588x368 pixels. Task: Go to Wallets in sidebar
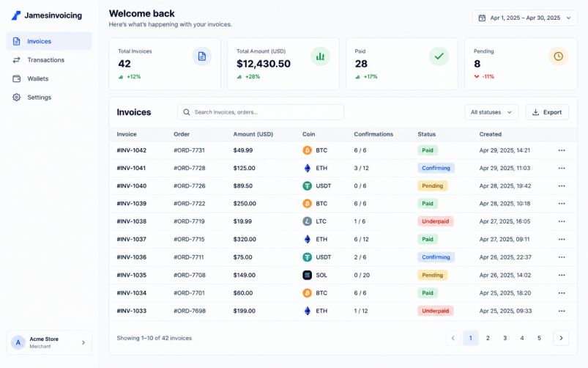49,79
